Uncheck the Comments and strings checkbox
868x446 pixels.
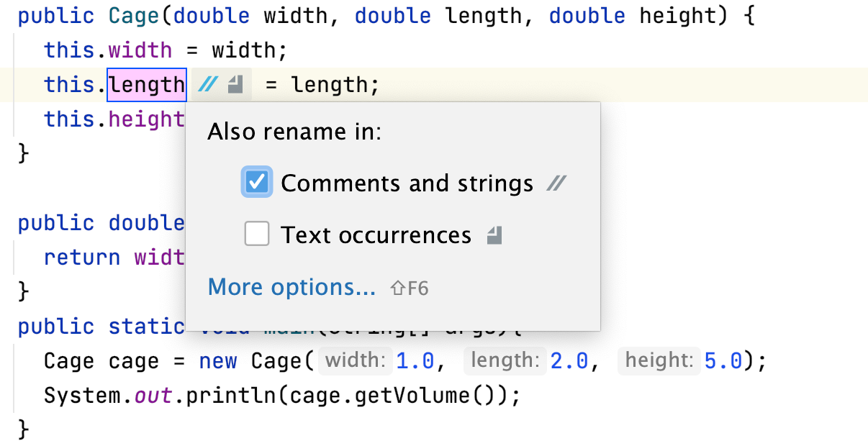click(257, 183)
